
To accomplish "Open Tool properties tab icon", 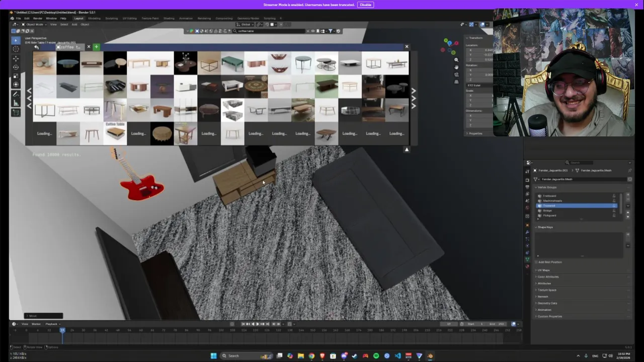I will pos(527,171).
